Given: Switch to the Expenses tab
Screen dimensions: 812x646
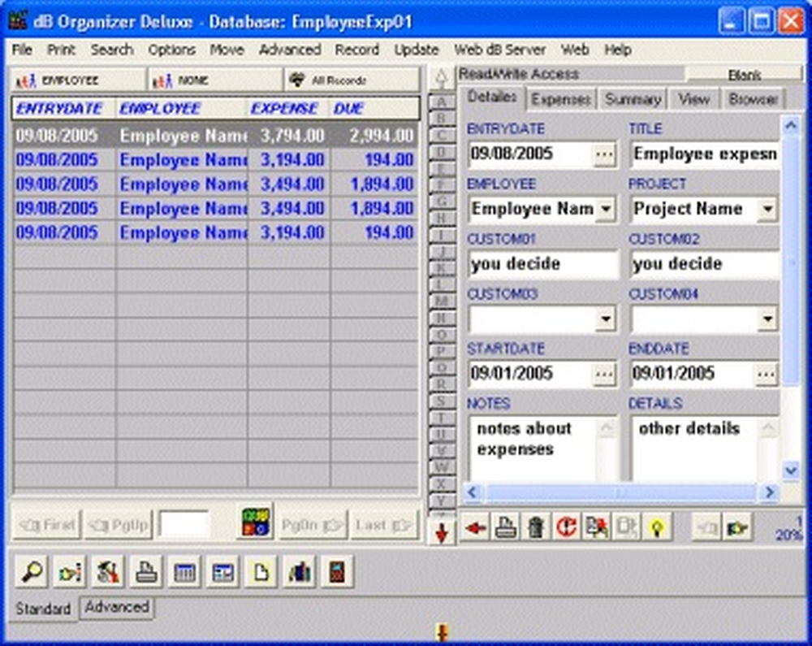Looking at the screenshot, I should point(561,99).
